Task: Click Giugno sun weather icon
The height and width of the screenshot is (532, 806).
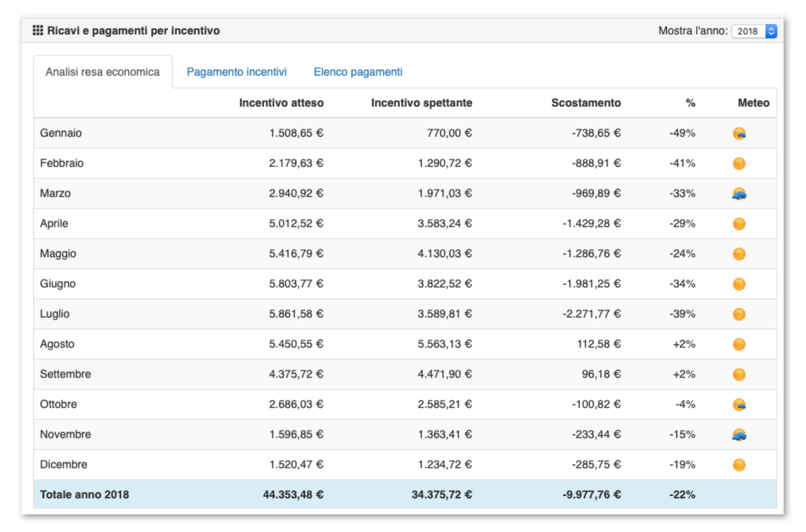Action: coord(739,284)
